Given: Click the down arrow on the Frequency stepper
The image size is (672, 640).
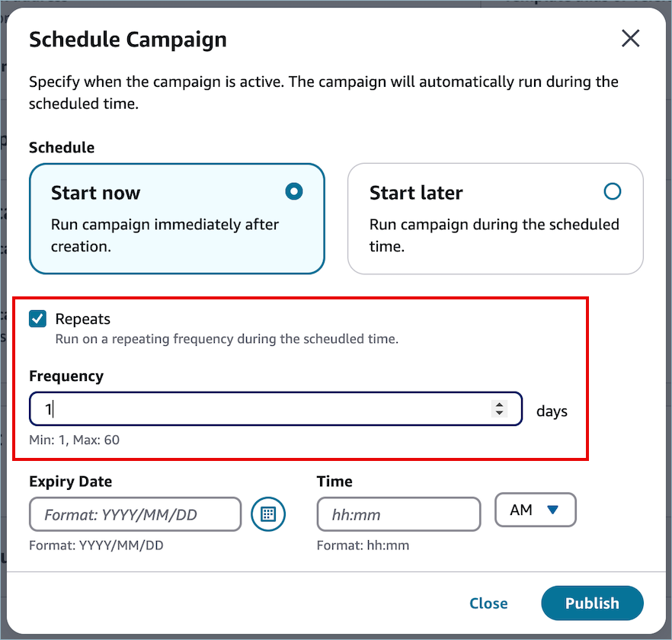Looking at the screenshot, I should click(x=501, y=414).
